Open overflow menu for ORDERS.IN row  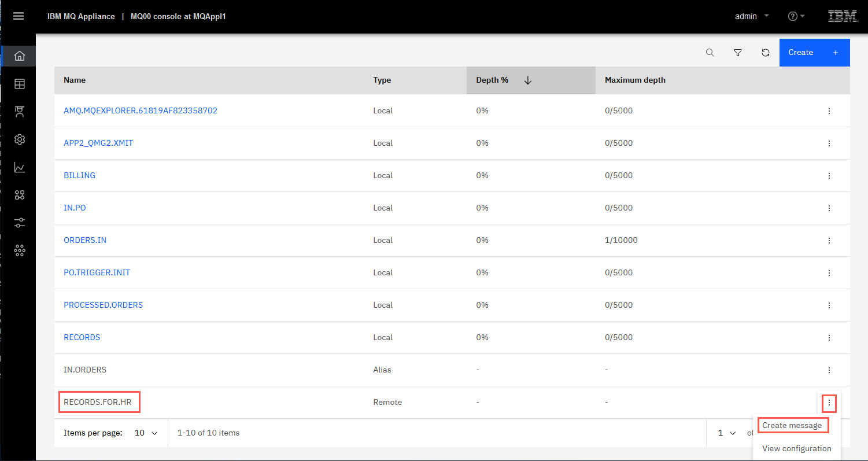click(829, 240)
